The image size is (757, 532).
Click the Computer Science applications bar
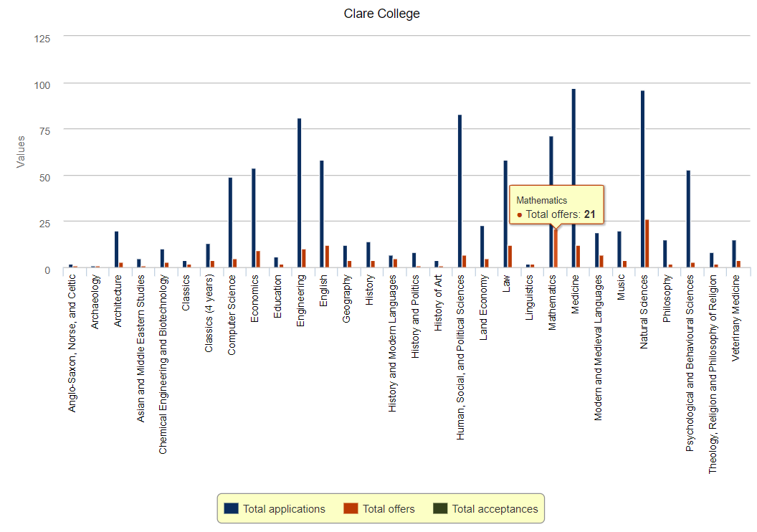coord(230,222)
